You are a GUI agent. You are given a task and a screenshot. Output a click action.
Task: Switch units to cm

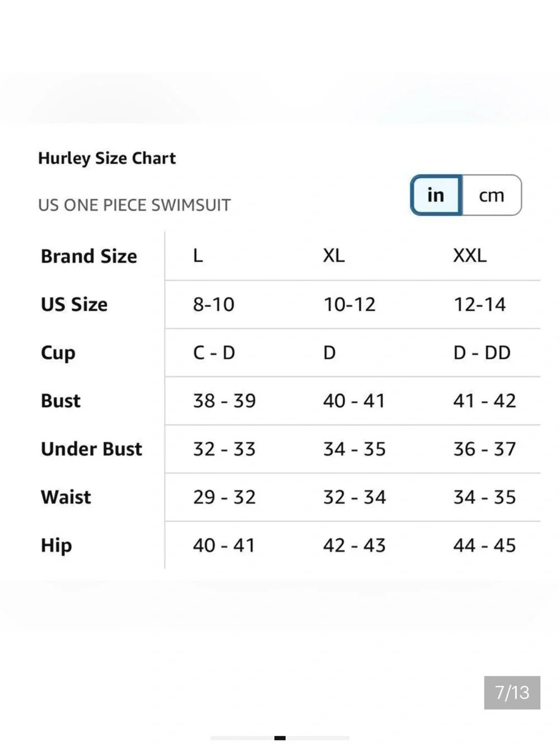click(x=492, y=195)
